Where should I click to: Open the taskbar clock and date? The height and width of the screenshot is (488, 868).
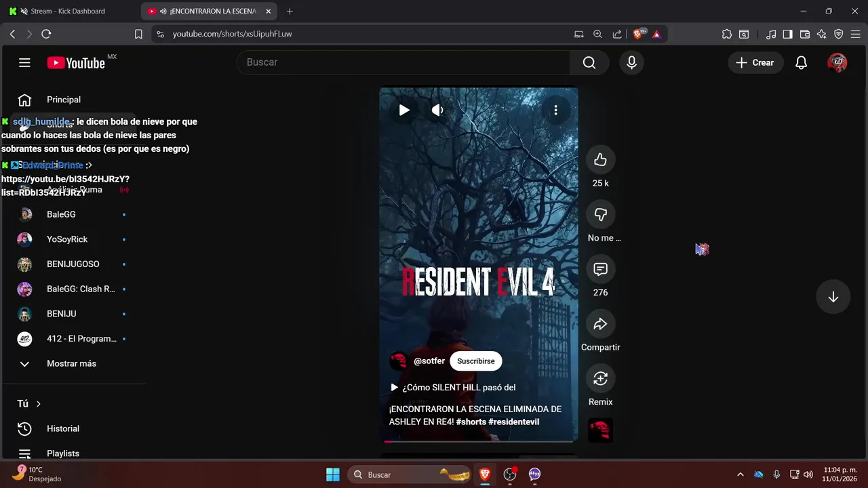tap(839, 474)
